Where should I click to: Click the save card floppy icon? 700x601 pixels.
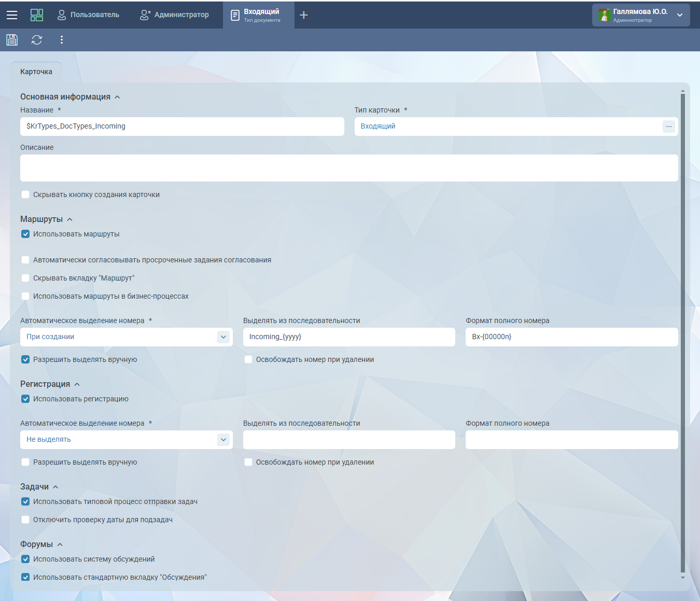(12, 40)
